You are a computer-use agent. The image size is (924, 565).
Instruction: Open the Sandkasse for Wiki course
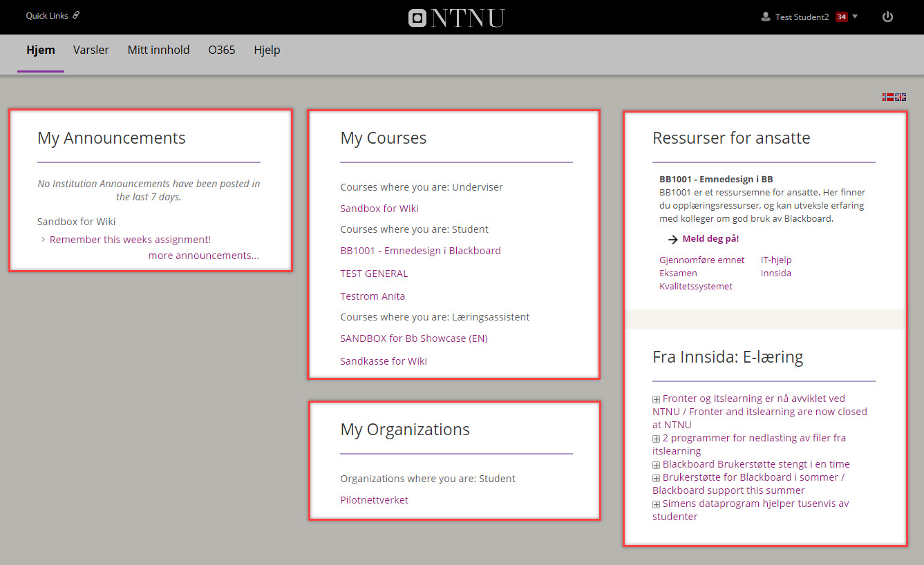click(x=384, y=361)
